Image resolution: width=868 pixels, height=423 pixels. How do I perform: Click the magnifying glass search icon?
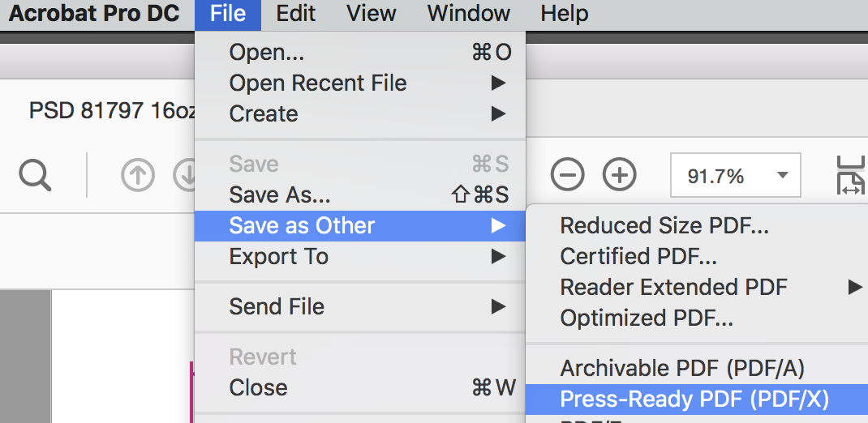(36, 174)
